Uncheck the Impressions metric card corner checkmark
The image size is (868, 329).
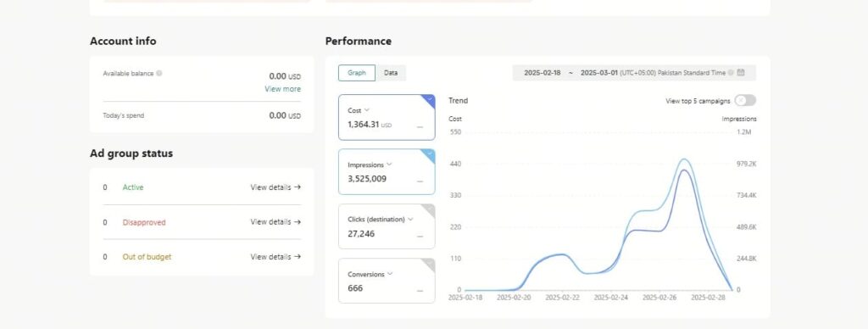tap(429, 154)
